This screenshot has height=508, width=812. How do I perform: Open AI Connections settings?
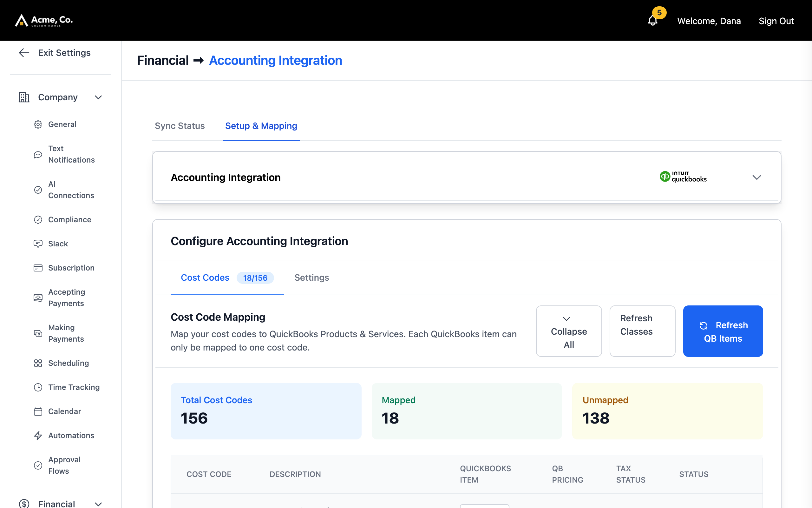pyautogui.click(x=71, y=190)
